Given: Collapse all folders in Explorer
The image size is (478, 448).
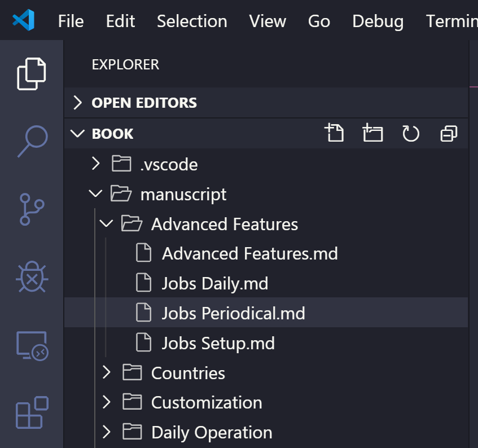Looking at the screenshot, I should (x=449, y=134).
